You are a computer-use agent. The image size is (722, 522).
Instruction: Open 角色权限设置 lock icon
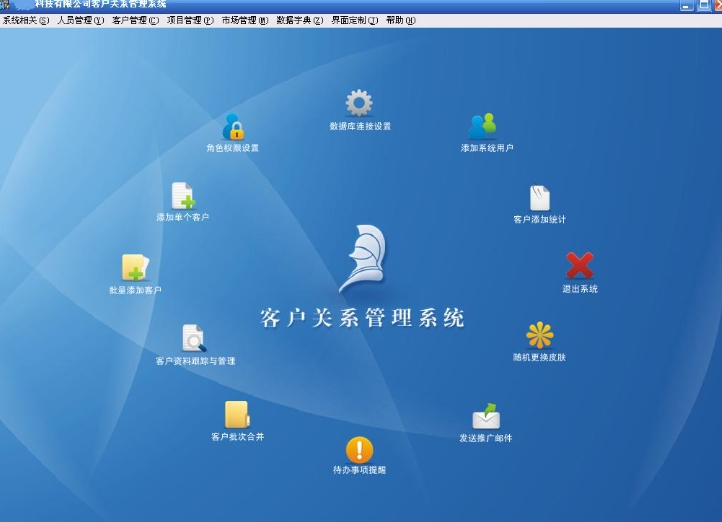pyautogui.click(x=233, y=127)
